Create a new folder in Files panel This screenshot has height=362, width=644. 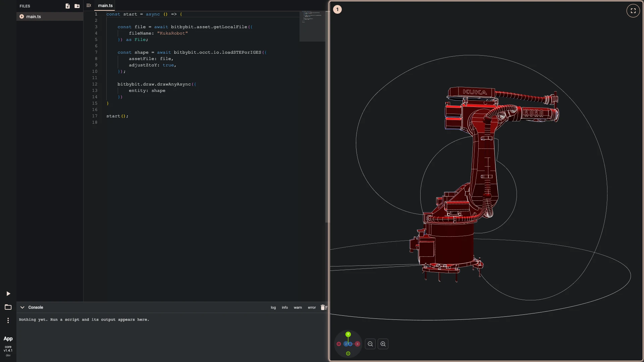click(x=77, y=6)
